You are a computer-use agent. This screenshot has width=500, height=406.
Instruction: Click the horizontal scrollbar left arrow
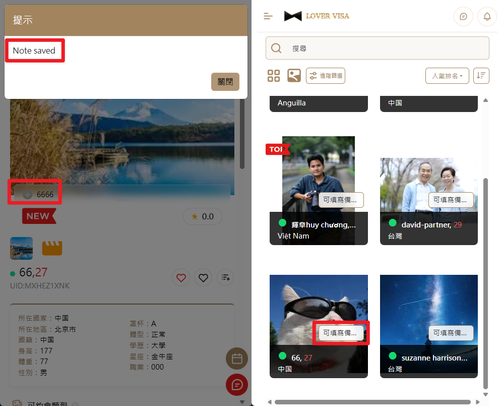pos(270,402)
